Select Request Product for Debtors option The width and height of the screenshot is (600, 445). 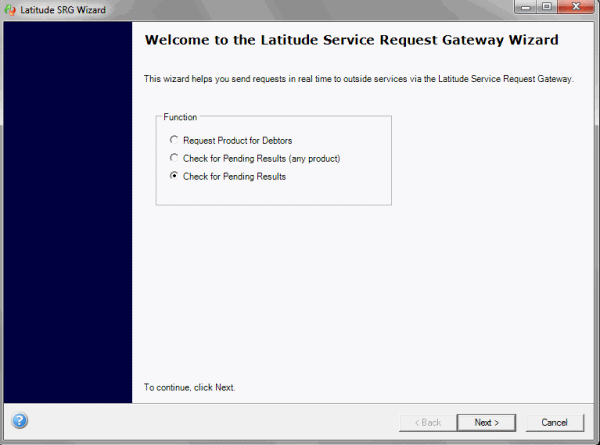click(231, 140)
